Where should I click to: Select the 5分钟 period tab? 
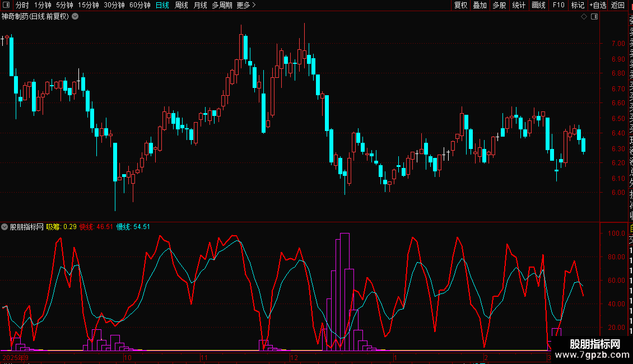tap(64, 5)
